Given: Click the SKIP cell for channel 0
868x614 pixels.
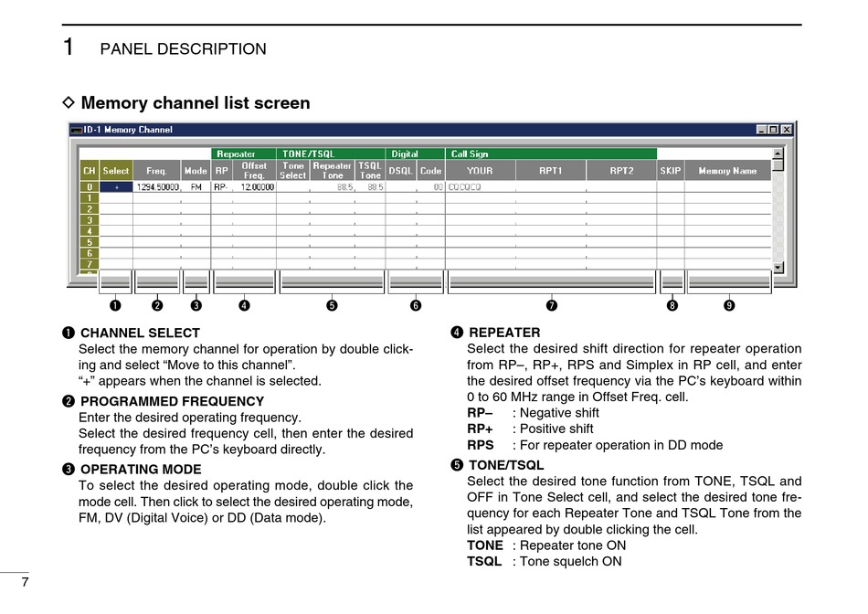Looking at the screenshot, I should coord(670,186).
